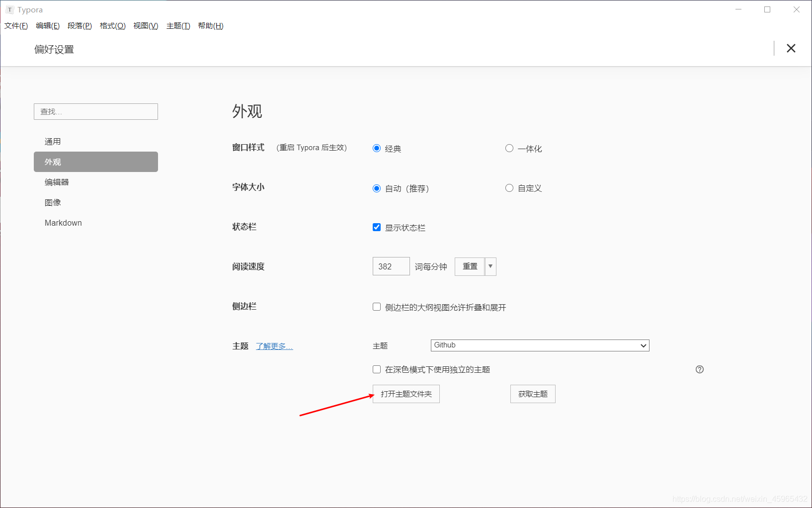Image resolution: width=812 pixels, height=508 pixels.
Task: Switch to the 通用 settings section
Action: click(96, 142)
